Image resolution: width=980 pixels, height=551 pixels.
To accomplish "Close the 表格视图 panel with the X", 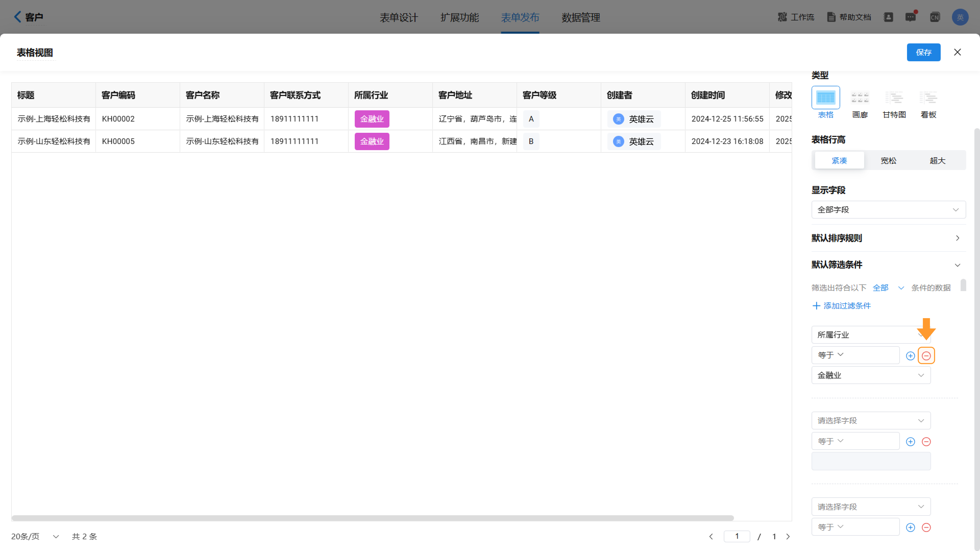I will tap(957, 52).
